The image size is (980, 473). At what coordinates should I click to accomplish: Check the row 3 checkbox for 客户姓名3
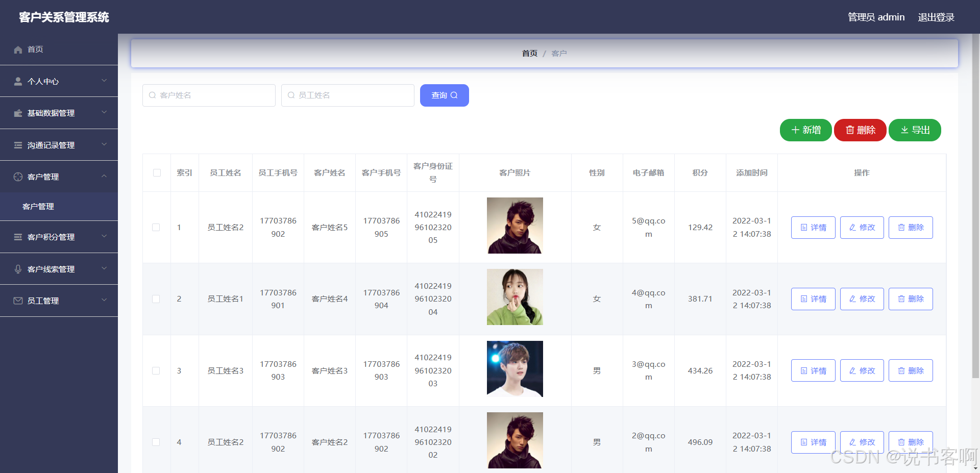(156, 371)
